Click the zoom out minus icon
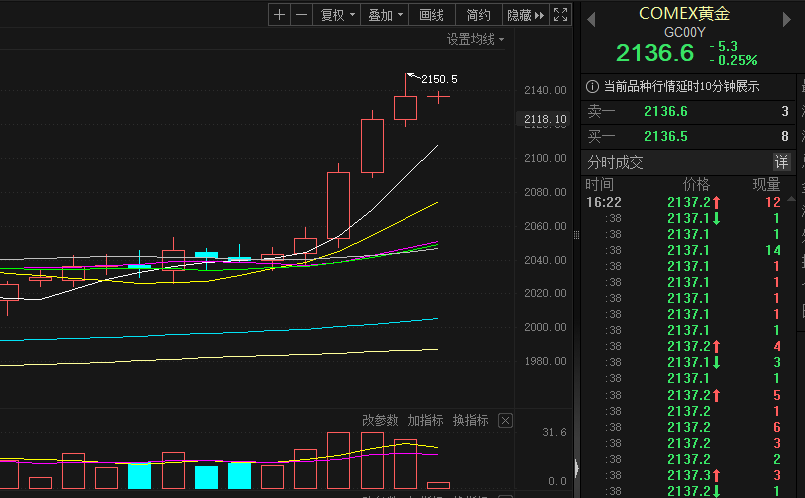 pyautogui.click(x=301, y=15)
